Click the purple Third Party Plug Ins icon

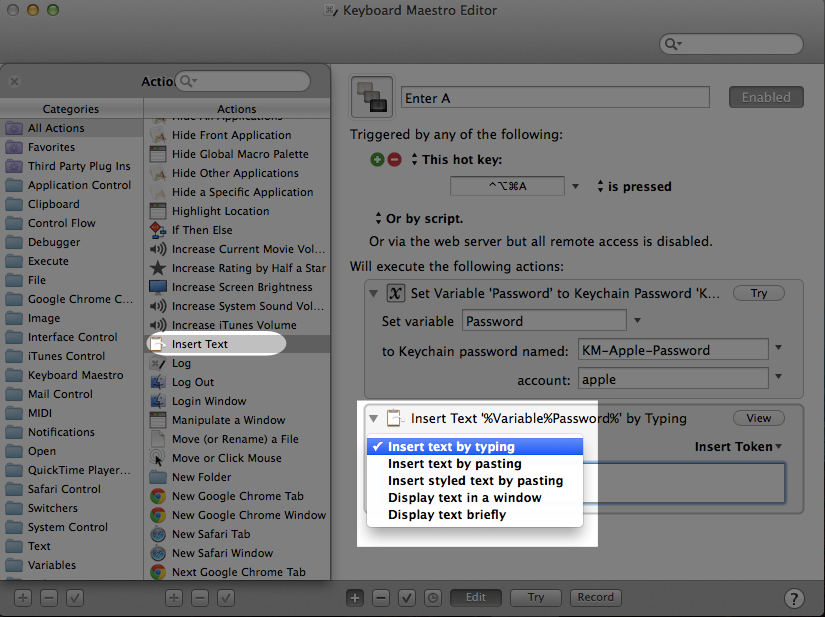click(x=14, y=166)
